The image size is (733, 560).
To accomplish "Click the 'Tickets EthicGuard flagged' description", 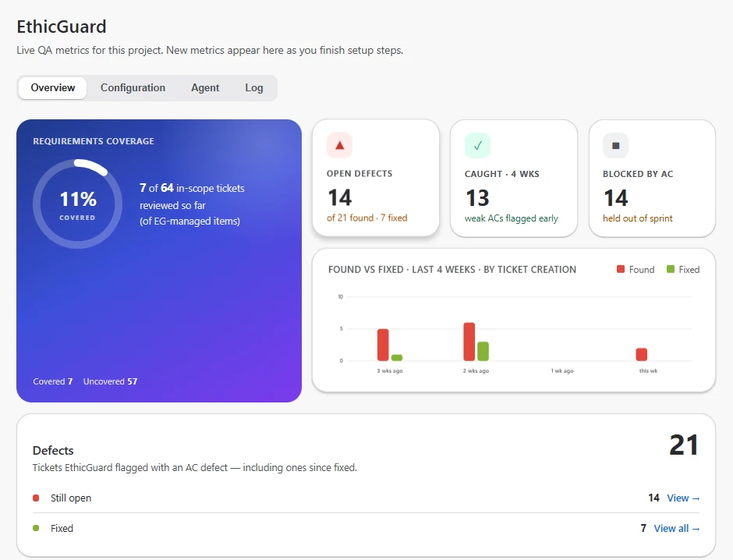I will click(x=194, y=468).
